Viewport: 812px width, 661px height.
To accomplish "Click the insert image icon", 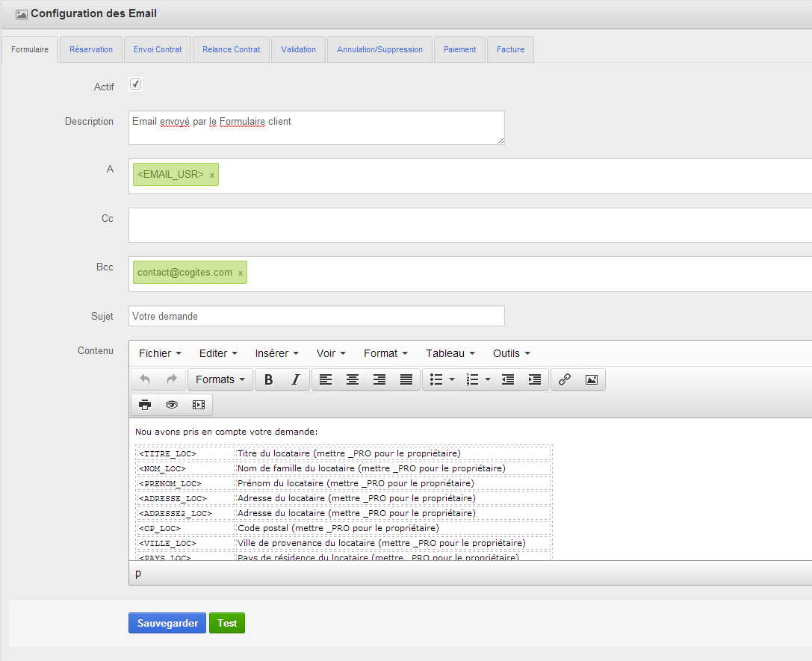I will point(592,379).
